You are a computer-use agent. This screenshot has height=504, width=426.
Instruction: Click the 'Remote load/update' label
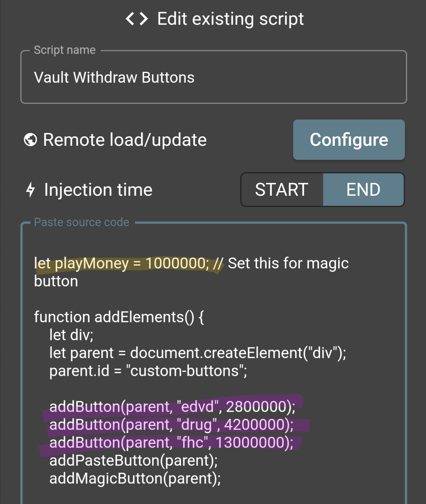tap(125, 140)
